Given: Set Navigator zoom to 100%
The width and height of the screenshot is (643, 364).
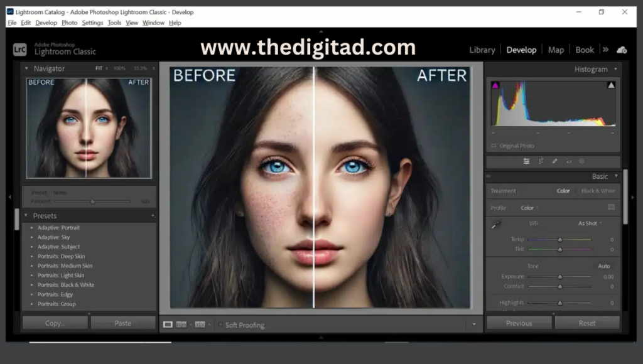Looking at the screenshot, I should (x=119, y=68).
